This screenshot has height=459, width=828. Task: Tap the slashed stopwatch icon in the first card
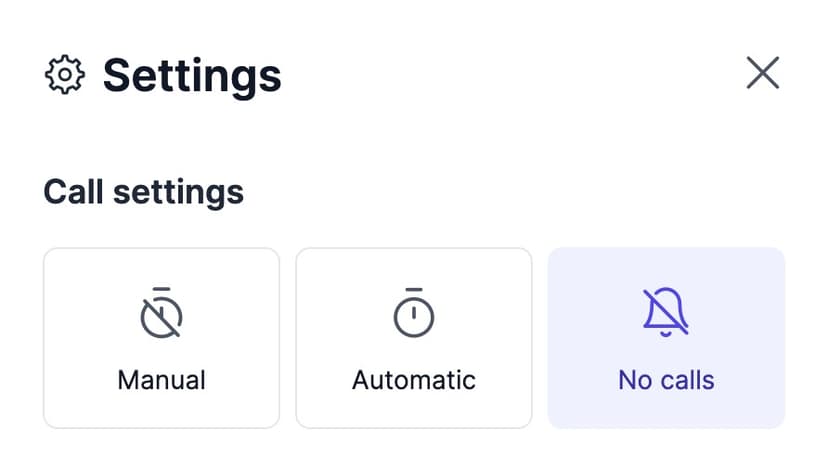tap(161, 313)
